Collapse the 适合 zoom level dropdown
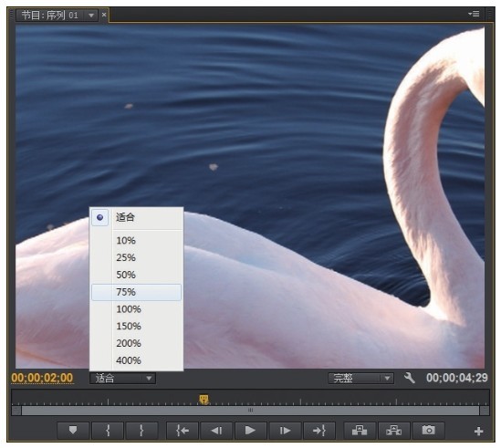 click(x=122, y=379)
